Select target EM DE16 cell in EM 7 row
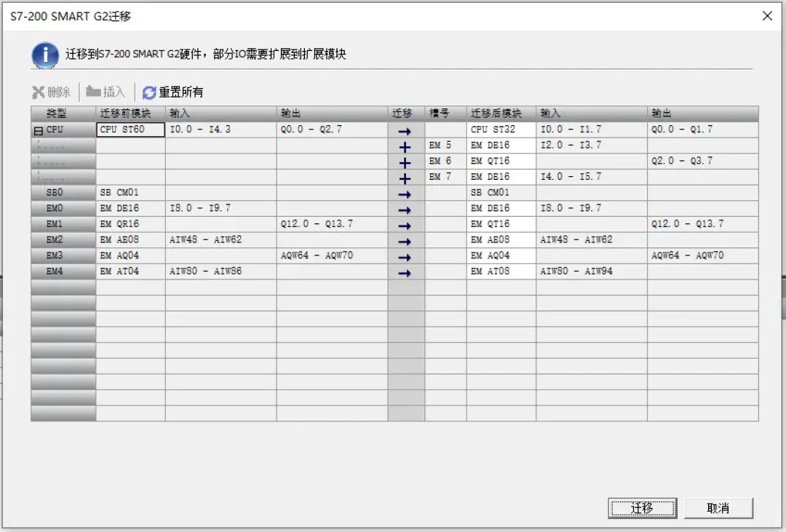This screenshot has height=532, width=786. coord(501,177)
